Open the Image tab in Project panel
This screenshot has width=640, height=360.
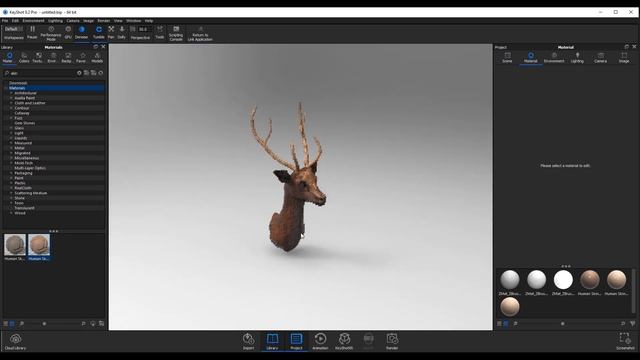tap(624, 58)
